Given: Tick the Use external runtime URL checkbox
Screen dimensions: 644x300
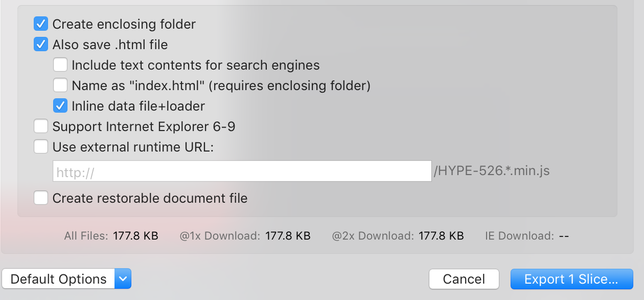Looking at the screenshot, I should (x=41, y=147).
